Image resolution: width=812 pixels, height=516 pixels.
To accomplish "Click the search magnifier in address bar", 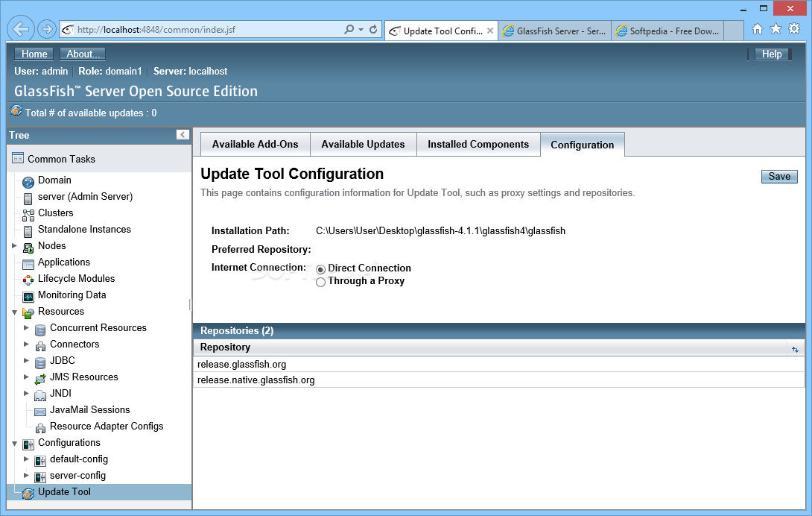I will click(349, 30).
